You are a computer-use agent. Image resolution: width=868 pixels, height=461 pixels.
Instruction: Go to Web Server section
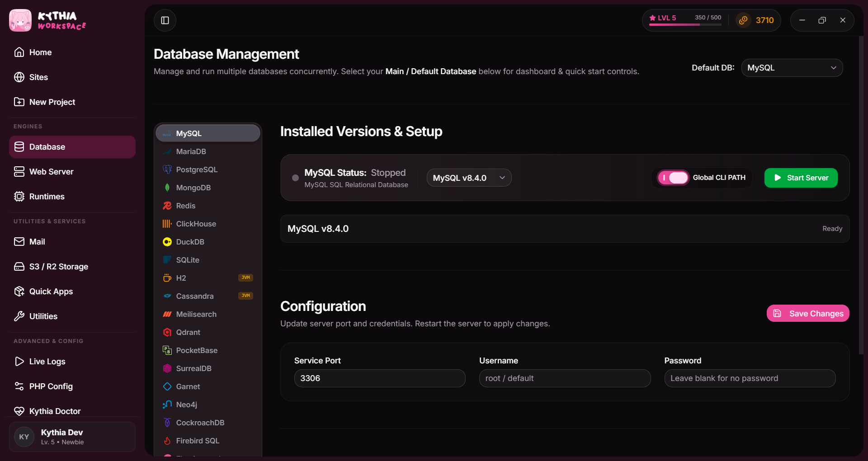coord(72,172)
